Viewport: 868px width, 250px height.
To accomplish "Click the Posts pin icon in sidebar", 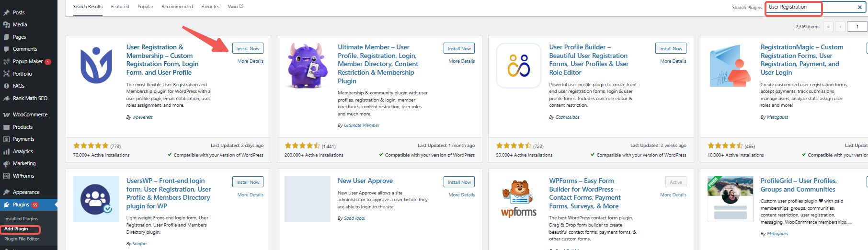I will [6, 12].
